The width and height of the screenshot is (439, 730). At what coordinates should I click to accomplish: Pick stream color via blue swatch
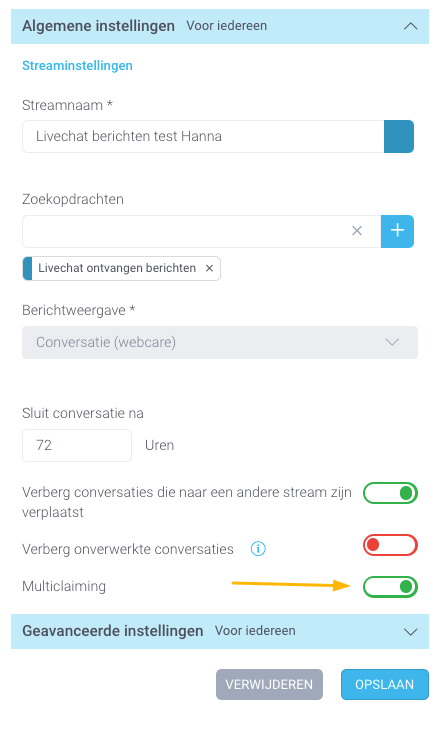(399, 136)
